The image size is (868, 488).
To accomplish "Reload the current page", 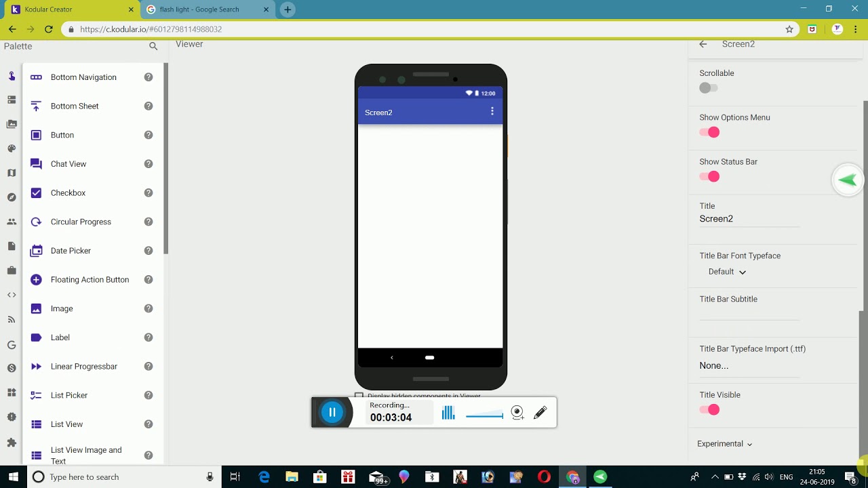I will pos(49,29).
